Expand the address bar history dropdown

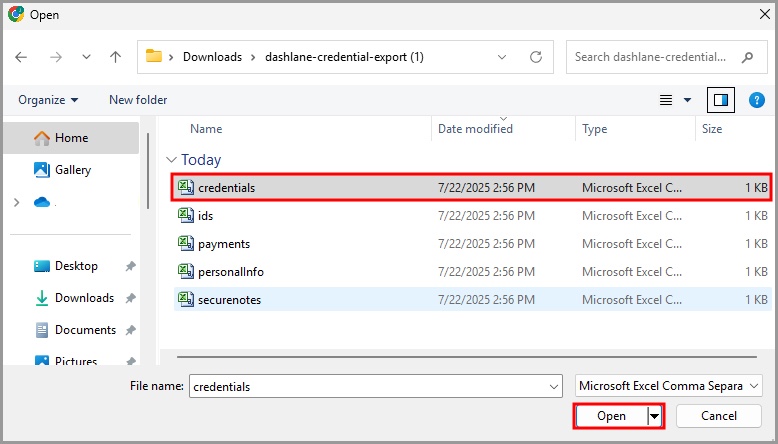point(502,57)
